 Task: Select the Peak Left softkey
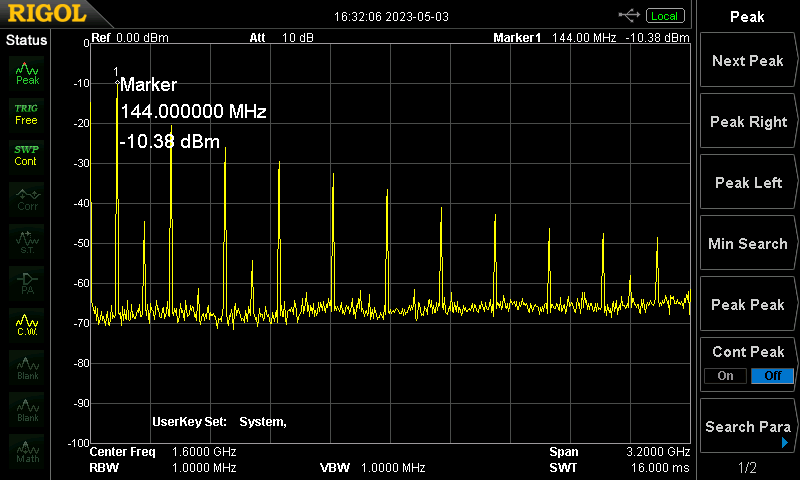pos(747,183)
